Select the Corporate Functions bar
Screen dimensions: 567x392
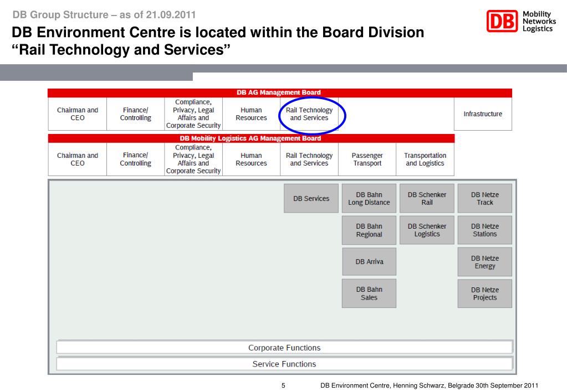click(284, 348)
